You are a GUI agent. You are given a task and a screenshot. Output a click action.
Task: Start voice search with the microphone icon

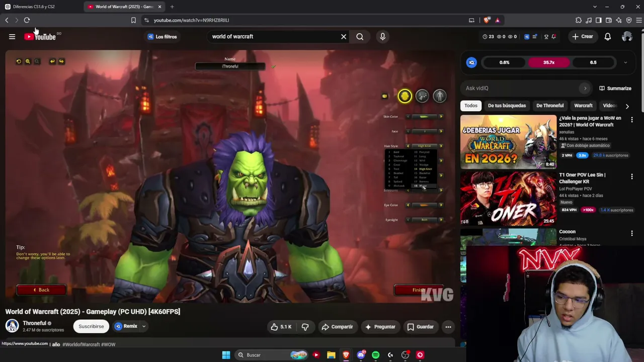coord(382,36)
